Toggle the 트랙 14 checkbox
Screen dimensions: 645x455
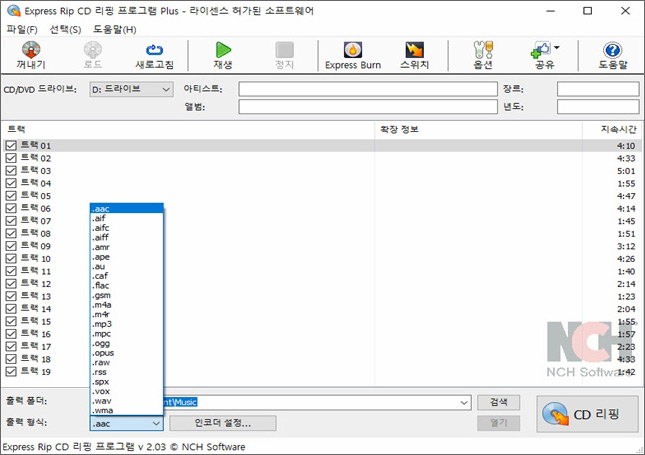point(11,309)
